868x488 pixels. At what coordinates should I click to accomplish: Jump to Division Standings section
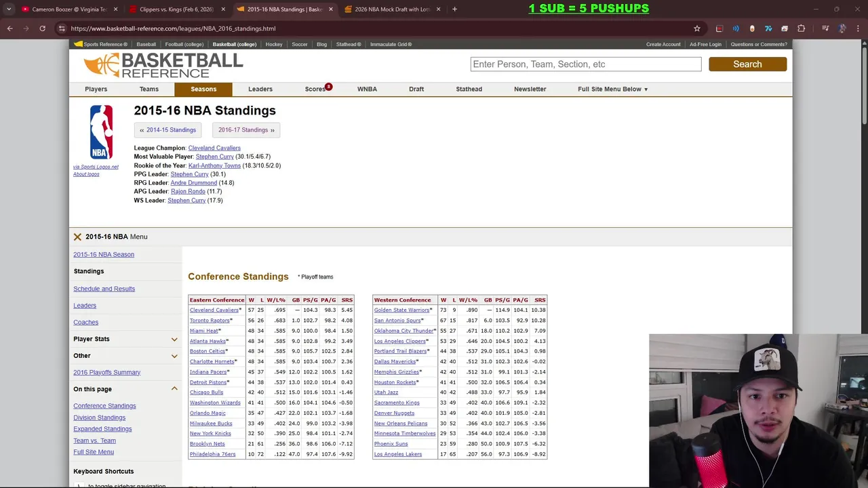click(x=100, y=418)
